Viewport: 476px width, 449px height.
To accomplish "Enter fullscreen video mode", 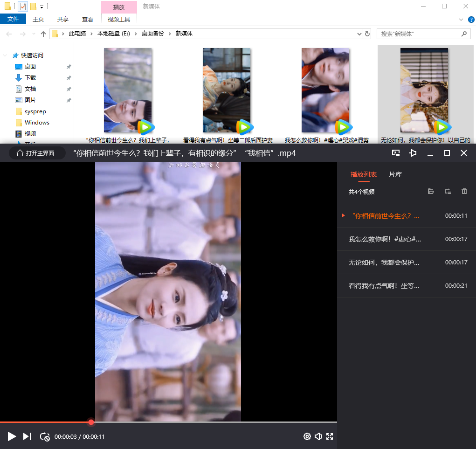I will 330,436.
